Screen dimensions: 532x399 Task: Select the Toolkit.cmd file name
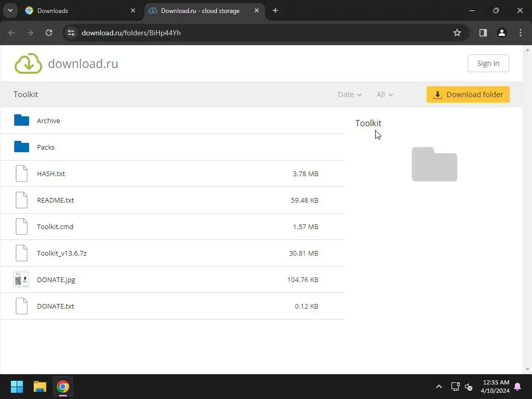point(55,227)
